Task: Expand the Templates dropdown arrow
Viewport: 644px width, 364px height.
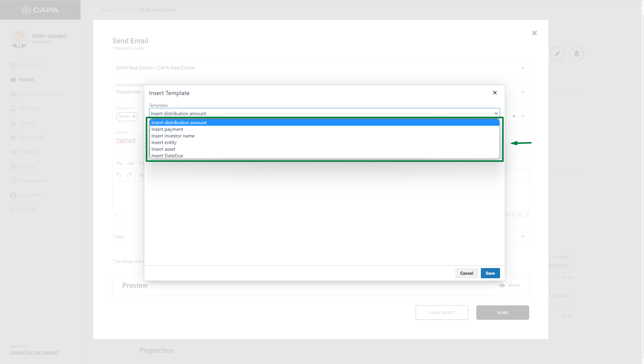Action: [496, 113]
